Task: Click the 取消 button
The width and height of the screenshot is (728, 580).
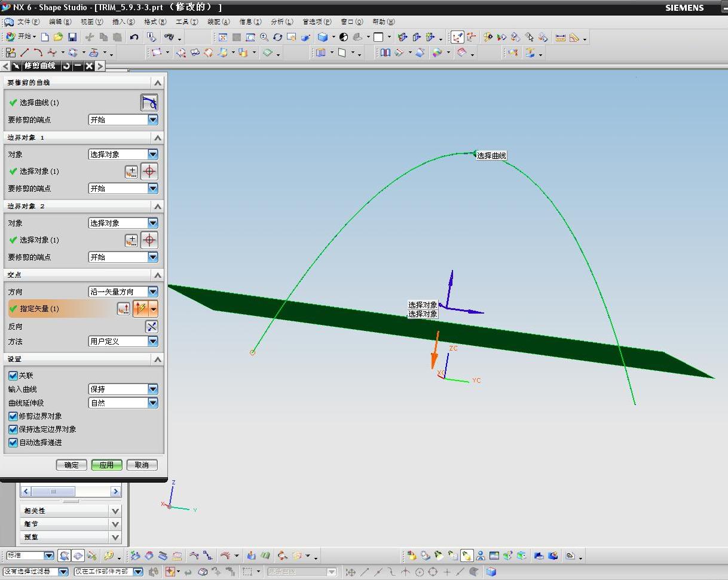Action: pyautogui.click(x=142, y=465)
